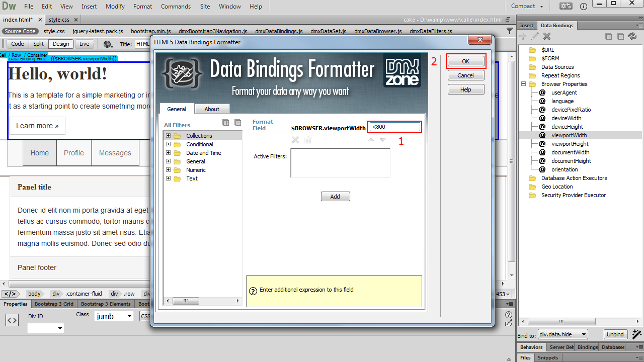Select the Geo Location folder
Viewport: 644px width, 362px height.
click(557, 187)
